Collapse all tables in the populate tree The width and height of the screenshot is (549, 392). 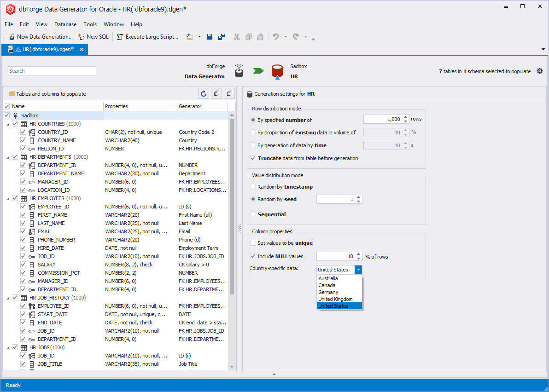pyautogui.click(x=229, y=93)
